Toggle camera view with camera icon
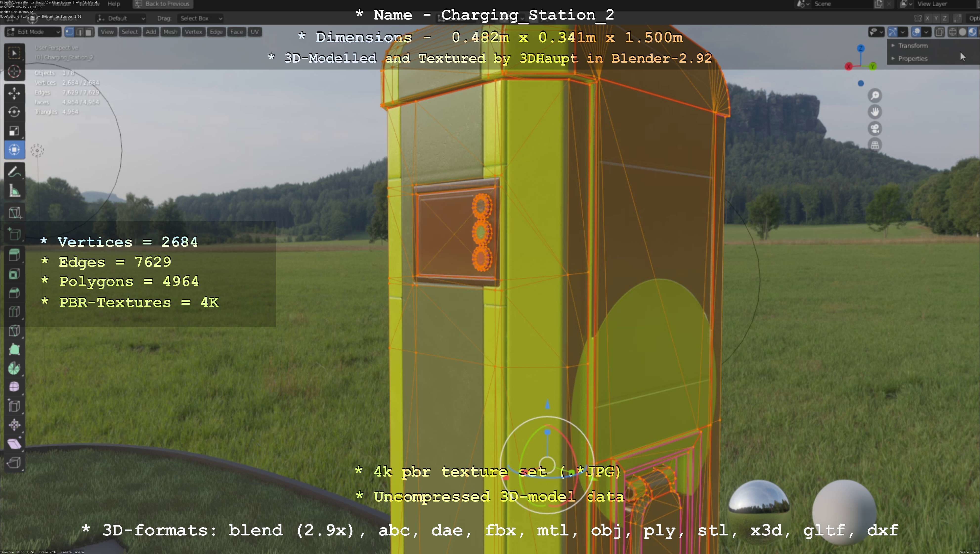Viewport: 980px width, 554px height. pos(875,129)
